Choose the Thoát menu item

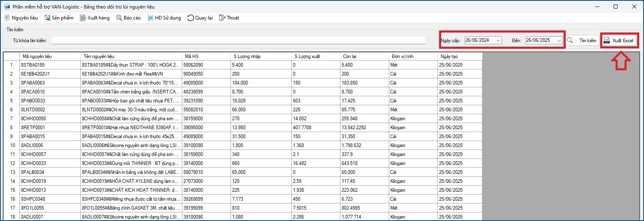[229, 18]
